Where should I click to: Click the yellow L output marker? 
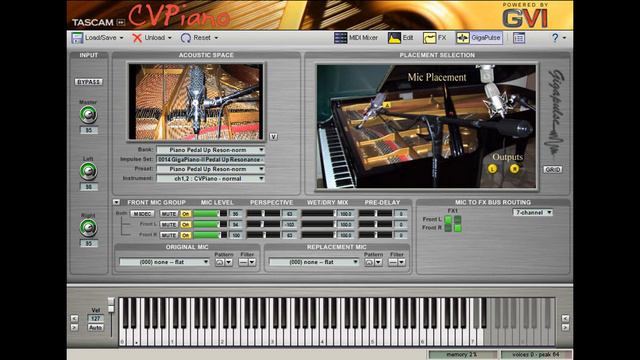[x=493, y=169]
